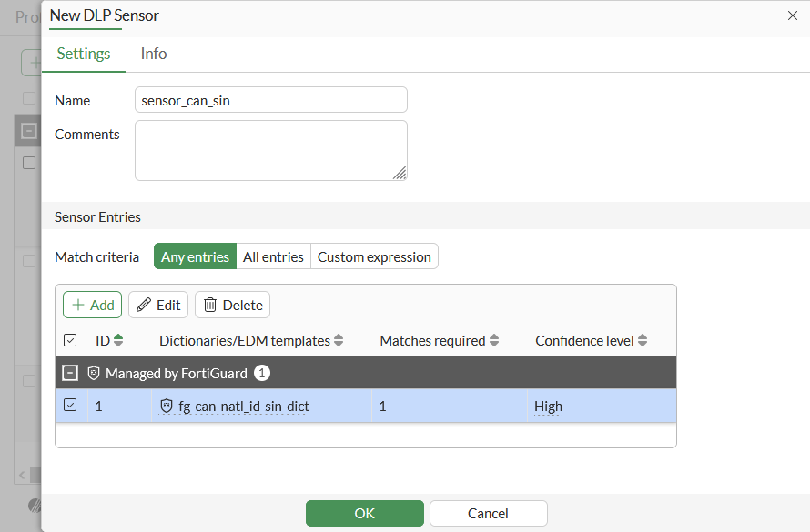810x532 pixels.
Task: Uncheck entry 1 with fg-can-natl-id-sin-dict
Action: pyautogui.click(x=70, y=406)
